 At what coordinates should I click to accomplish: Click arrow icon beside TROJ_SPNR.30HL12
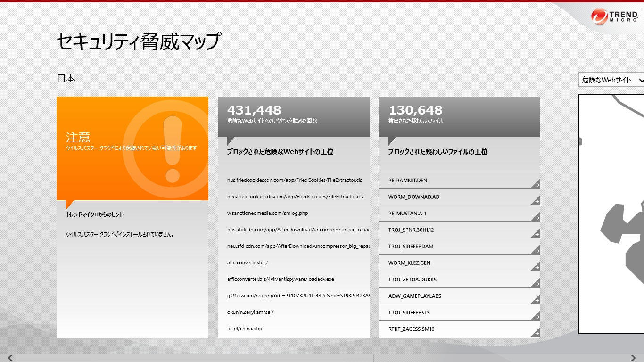point(536,234)
